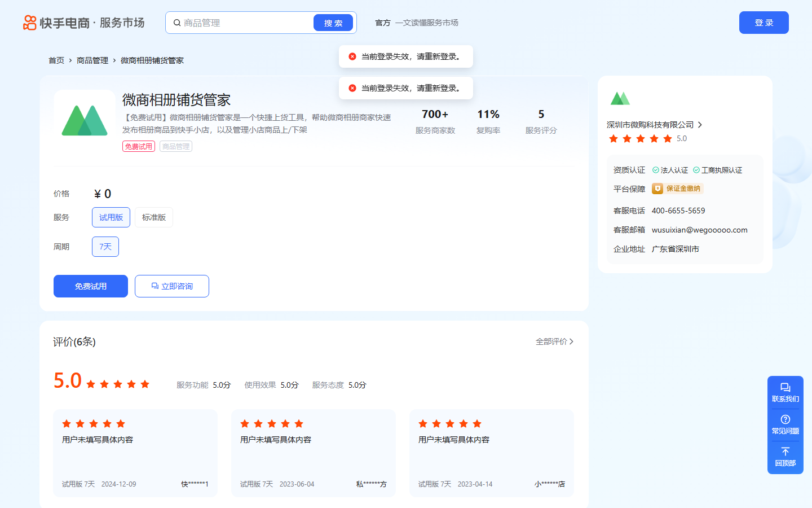812x508 pixels.
Task: Click the 评价(6条) heading
Action: [x=74, y=341]
